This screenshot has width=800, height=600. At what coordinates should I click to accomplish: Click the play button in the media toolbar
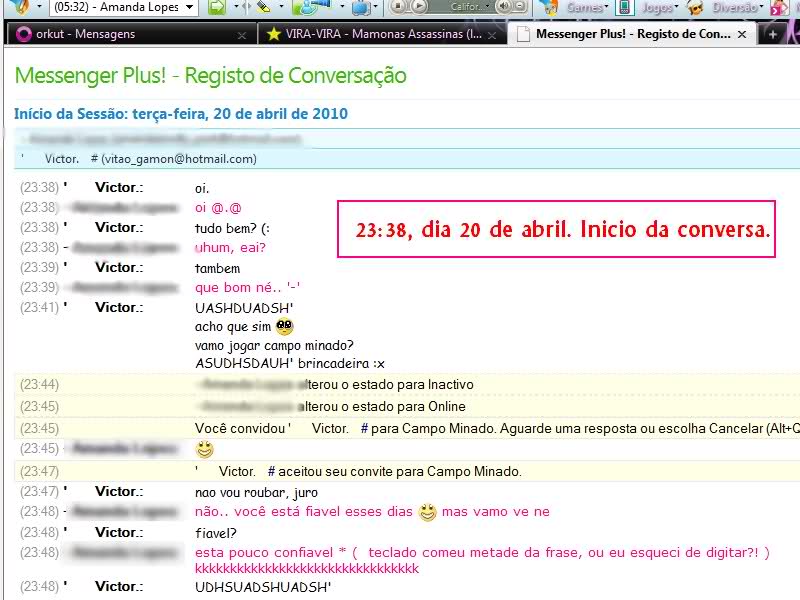coord(418,7)
